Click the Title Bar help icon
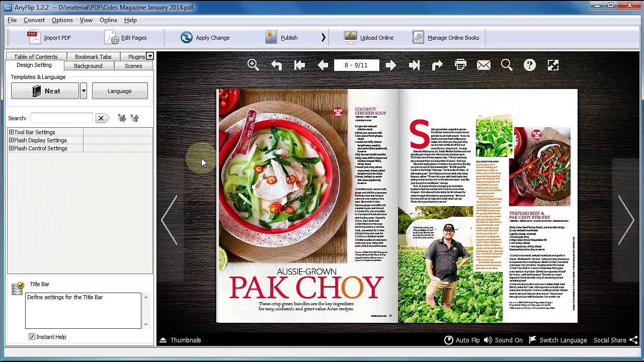Viewport: 644px width, 362px height. [19, 288]
